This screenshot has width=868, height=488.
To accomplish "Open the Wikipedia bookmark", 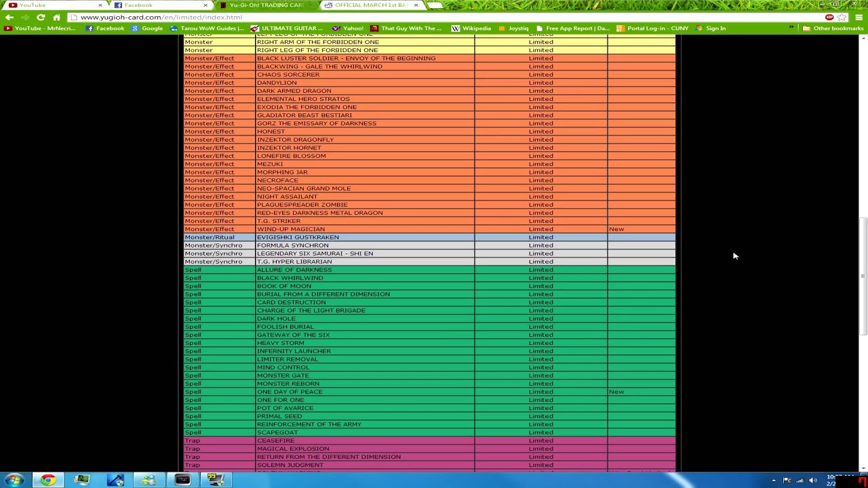I will pos(471,28).
